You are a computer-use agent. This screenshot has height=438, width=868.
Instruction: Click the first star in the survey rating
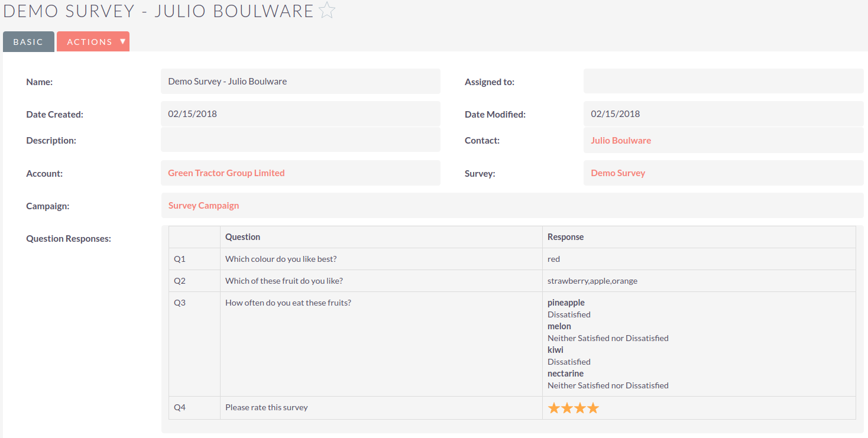[553, 407]
